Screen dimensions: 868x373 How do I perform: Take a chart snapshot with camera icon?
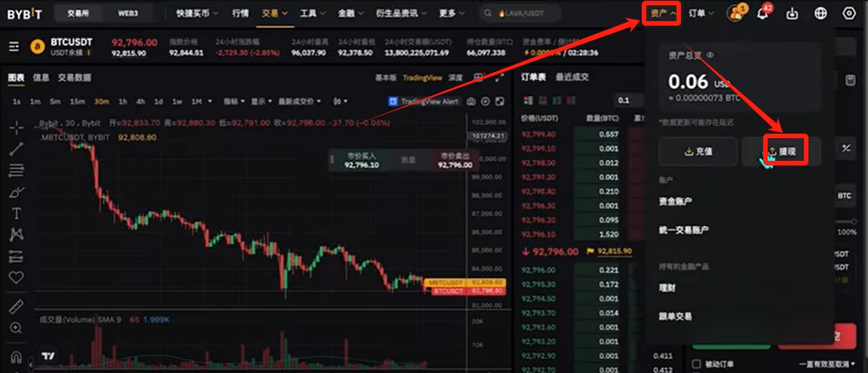pyautogui.click(x=471, y=101)
